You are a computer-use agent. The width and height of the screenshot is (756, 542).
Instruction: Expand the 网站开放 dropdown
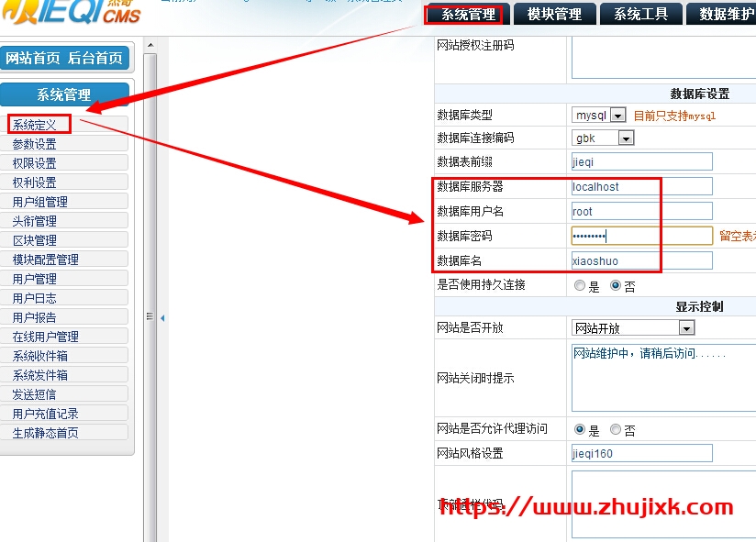(x=633, y=328)
